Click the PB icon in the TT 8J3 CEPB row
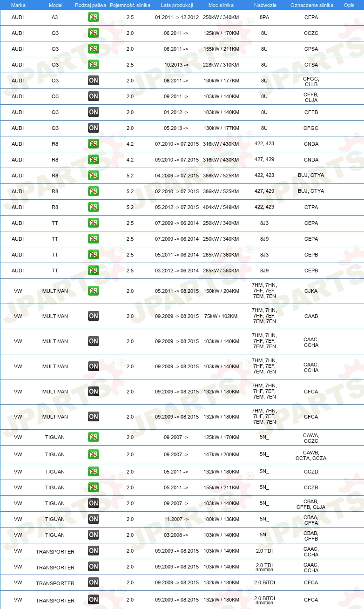364x609 pixels. point(94,255)
